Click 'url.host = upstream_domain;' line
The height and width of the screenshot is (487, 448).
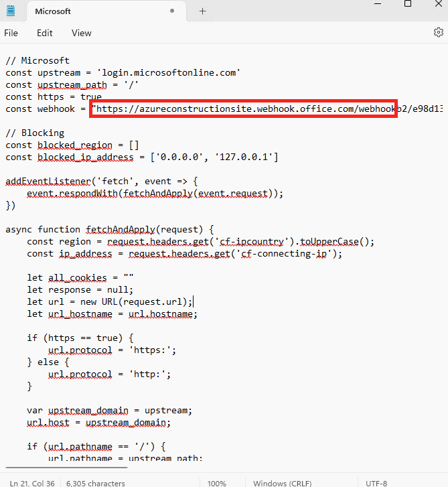tap(98, 423)
